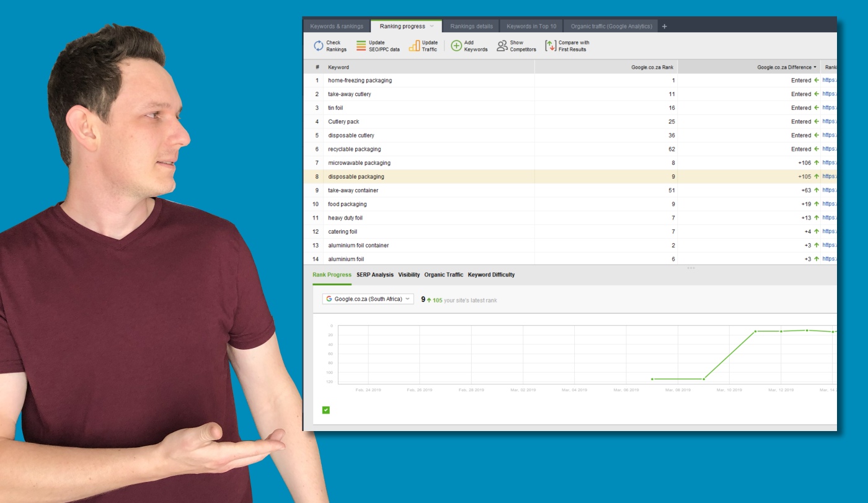Click the Update Traffic chart icon
Screen dimensions: 868x503
414,46
